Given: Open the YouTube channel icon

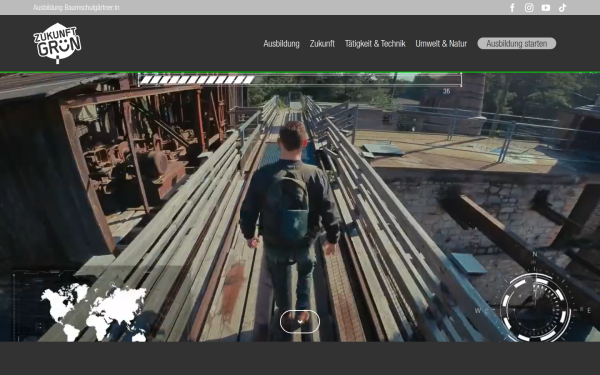Looking at the screenshot, I should tap(546, 8).
